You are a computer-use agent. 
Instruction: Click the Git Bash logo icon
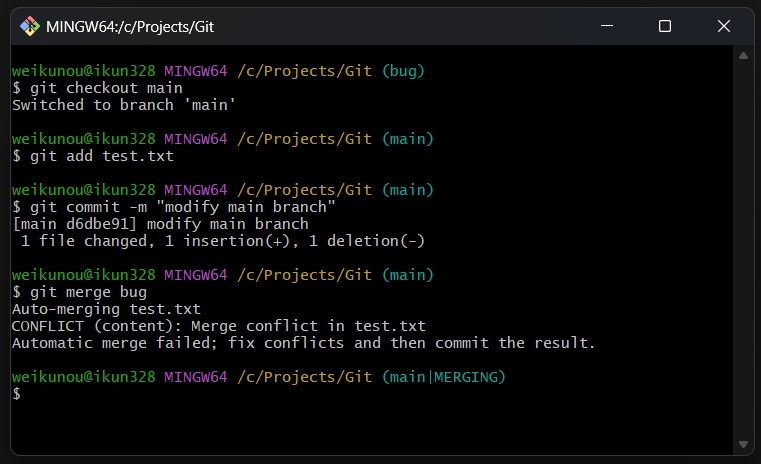pos(30,26)
